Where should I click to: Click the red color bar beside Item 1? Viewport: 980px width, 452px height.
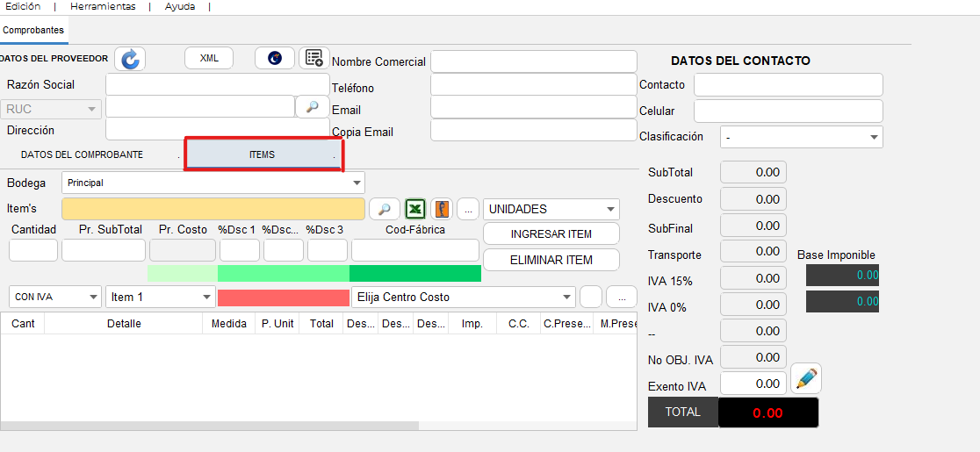283,298
